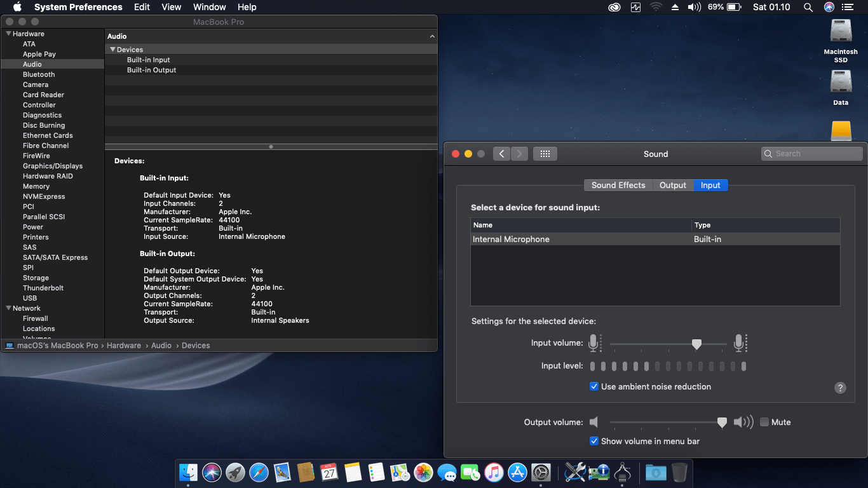This screenshot has height=488, width=868.
Task: Click the help question mark button
Action: coord(840,388)
